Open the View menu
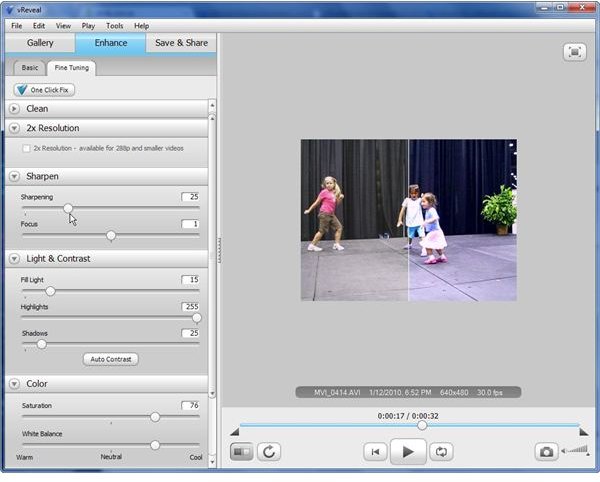This screenshot has width=600, height=482. 63,26
